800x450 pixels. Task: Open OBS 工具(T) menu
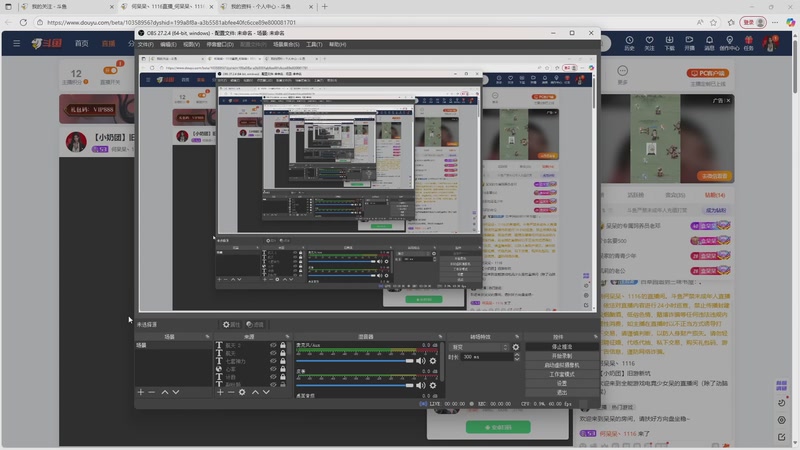click(x=314, y=44)
